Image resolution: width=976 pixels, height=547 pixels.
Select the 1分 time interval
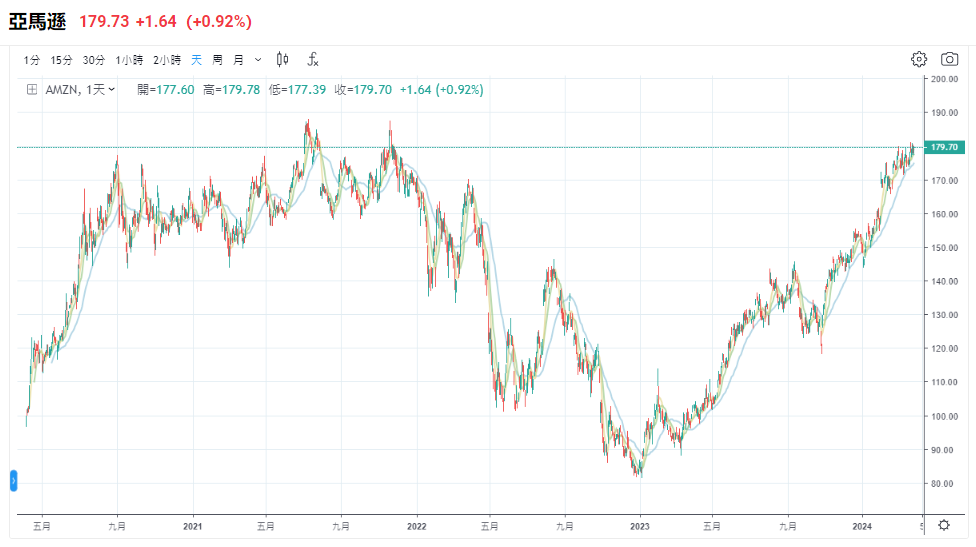pos(32,60)
